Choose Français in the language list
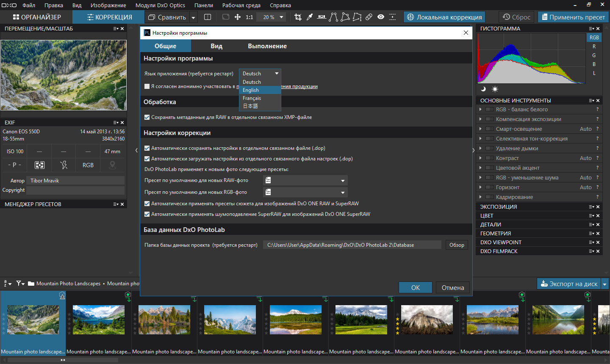This screenshot has height=364, width=610. coord(260,98)
